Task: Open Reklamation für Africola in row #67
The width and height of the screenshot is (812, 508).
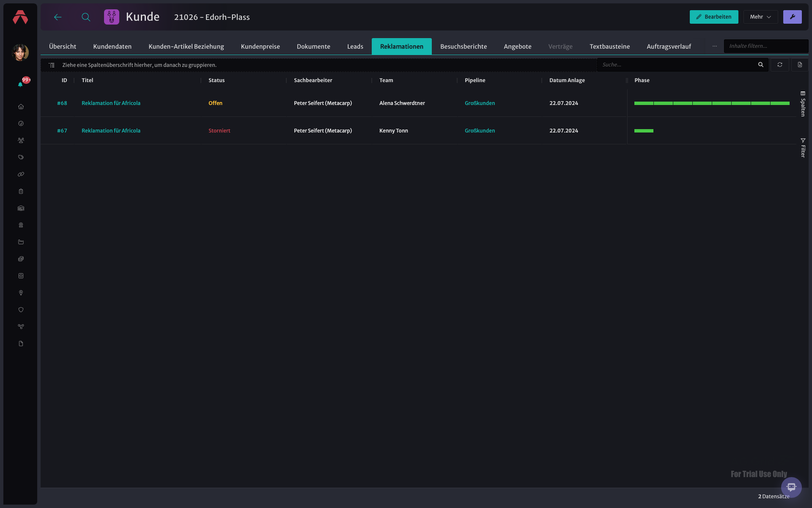Action: click(x=111, y=131)
